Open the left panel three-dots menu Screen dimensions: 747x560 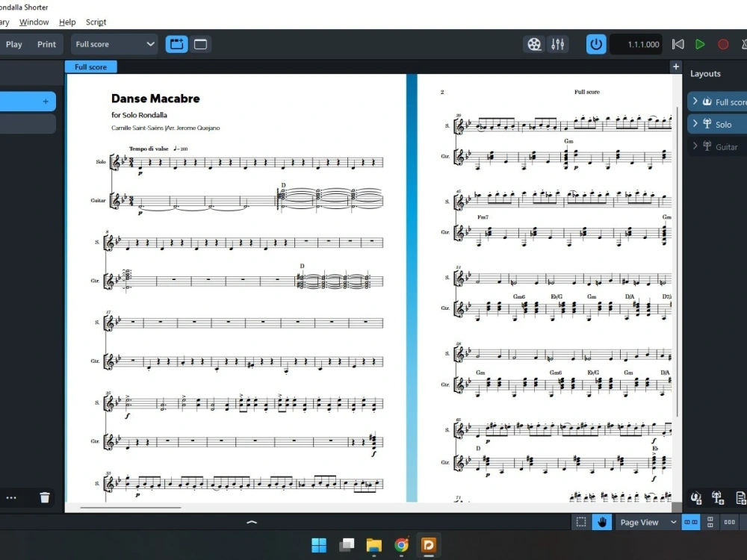point(11,498)
